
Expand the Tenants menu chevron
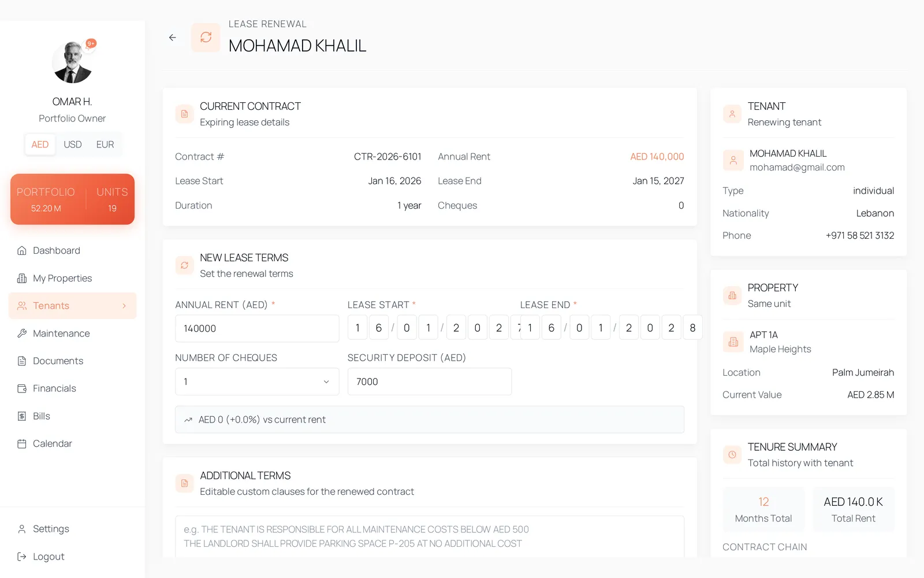pos(124,306)
